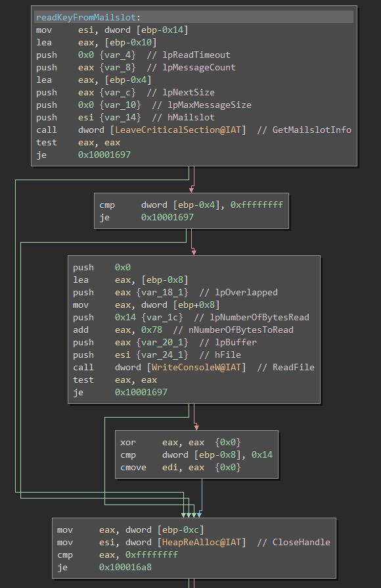Select the hFile push esi line
This screenshot has width=381, height=588.
point(156,355)
